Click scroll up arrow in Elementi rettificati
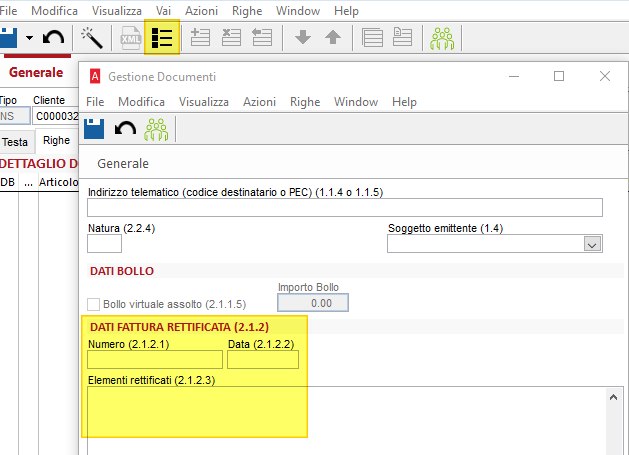This screenshot has height=455, width=629. pyautogui.click(x=613, y=397)
